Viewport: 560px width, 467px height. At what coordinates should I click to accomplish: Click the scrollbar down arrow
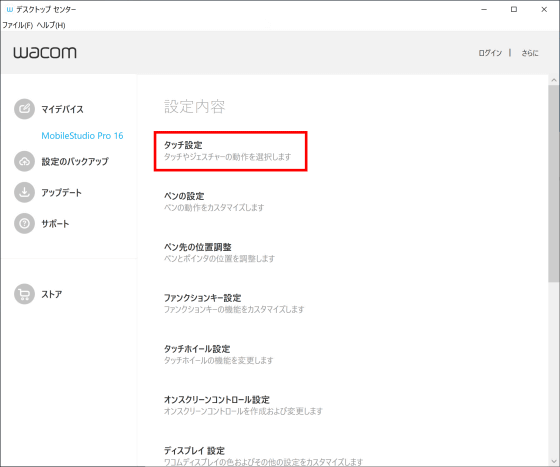(x=554, y=461)
